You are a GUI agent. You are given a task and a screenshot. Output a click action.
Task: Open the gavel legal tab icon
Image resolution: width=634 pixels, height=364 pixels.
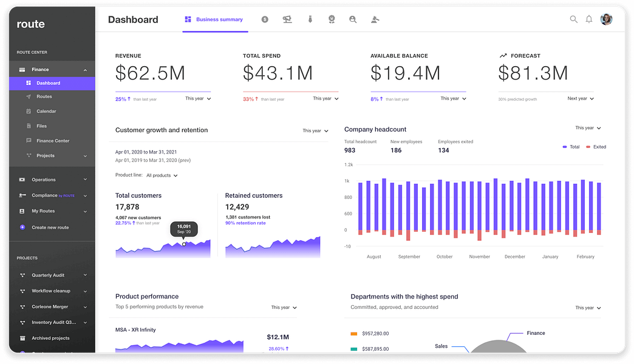pyautogui.click(x=375, y=19)
